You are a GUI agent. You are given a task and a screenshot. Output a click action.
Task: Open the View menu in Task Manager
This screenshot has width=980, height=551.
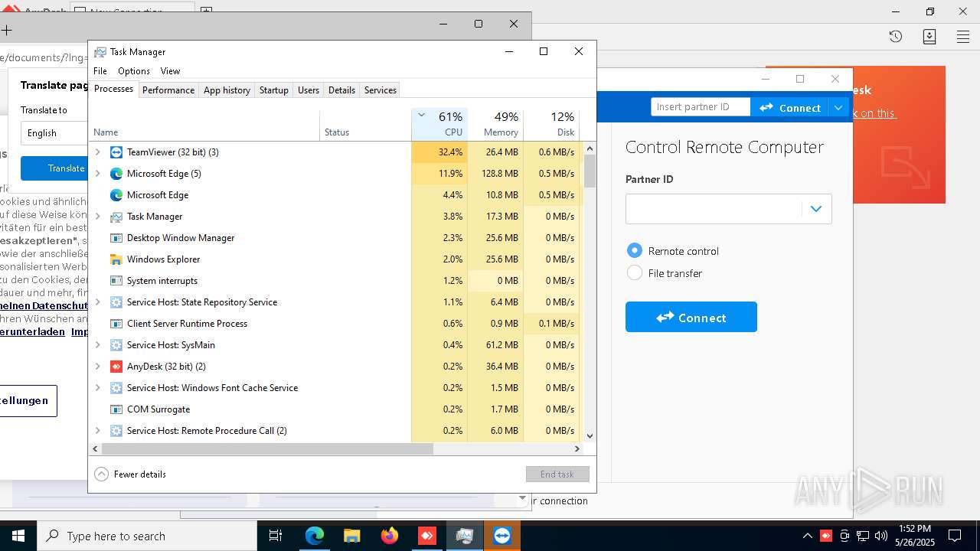tap(170, 71)
